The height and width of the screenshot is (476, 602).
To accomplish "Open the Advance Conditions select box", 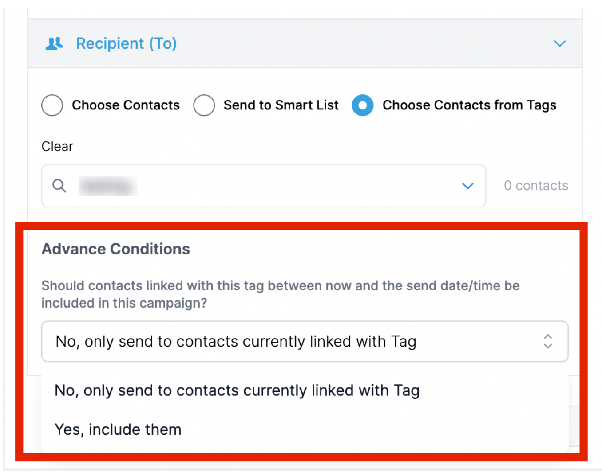I will point(305,341).
